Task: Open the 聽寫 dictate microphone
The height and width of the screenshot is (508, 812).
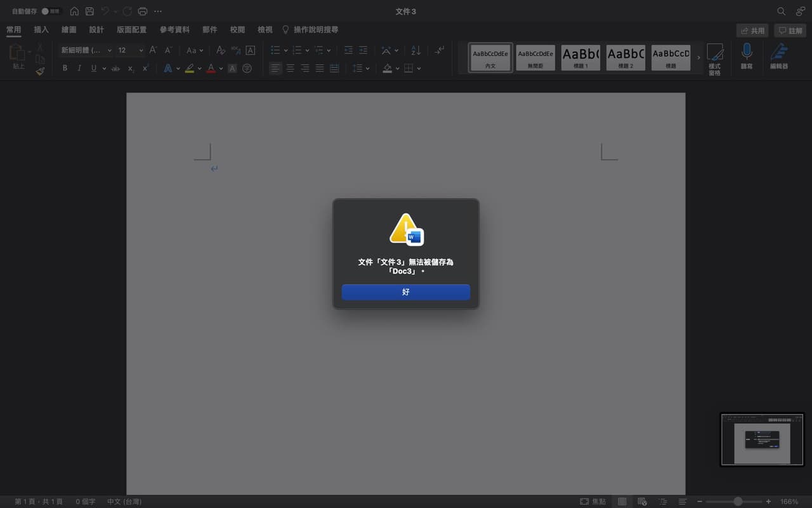Action: tap(747, 56)
